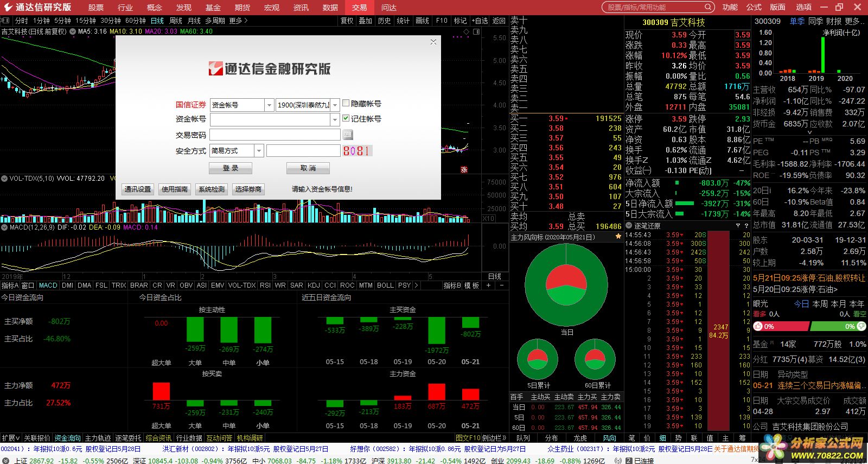
Task: Click the question mark in 逐笔还原 header
Action: tap(747, 226)
